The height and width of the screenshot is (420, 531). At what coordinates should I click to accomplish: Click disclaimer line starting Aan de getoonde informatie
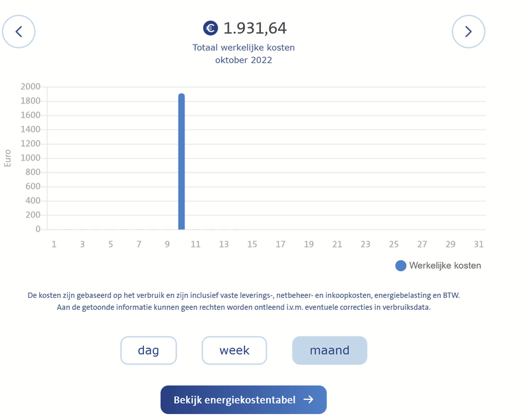244,307
